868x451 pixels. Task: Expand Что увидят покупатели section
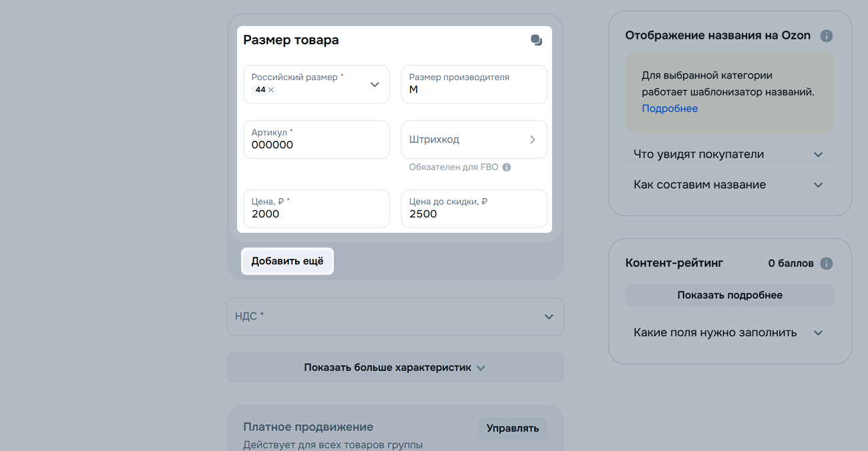729,155
